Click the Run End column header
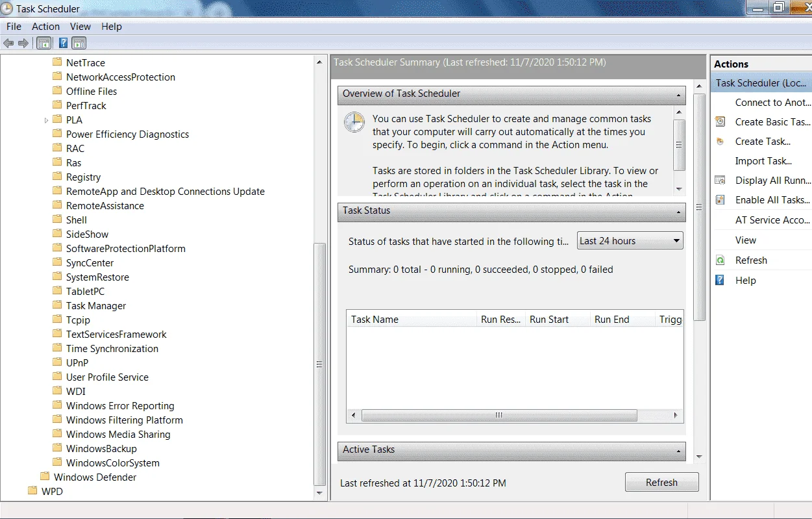The image size is (812, 519). (622, 319)
